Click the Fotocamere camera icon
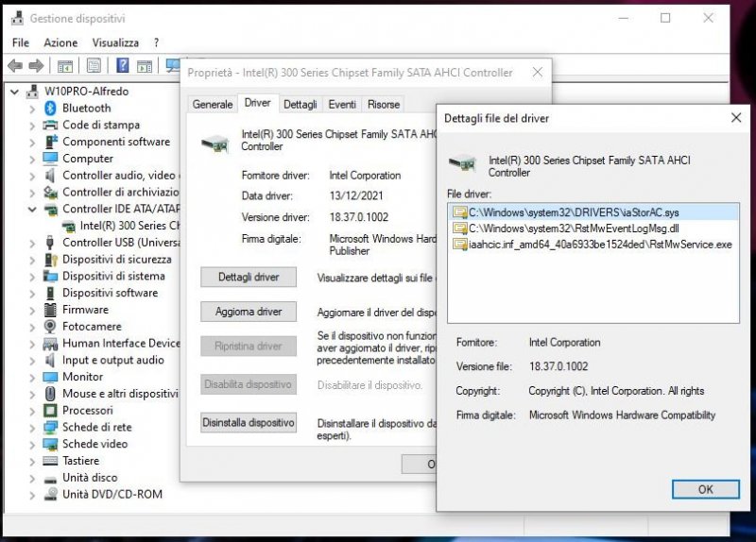756x542 pixels. click(x=50, y=326)
